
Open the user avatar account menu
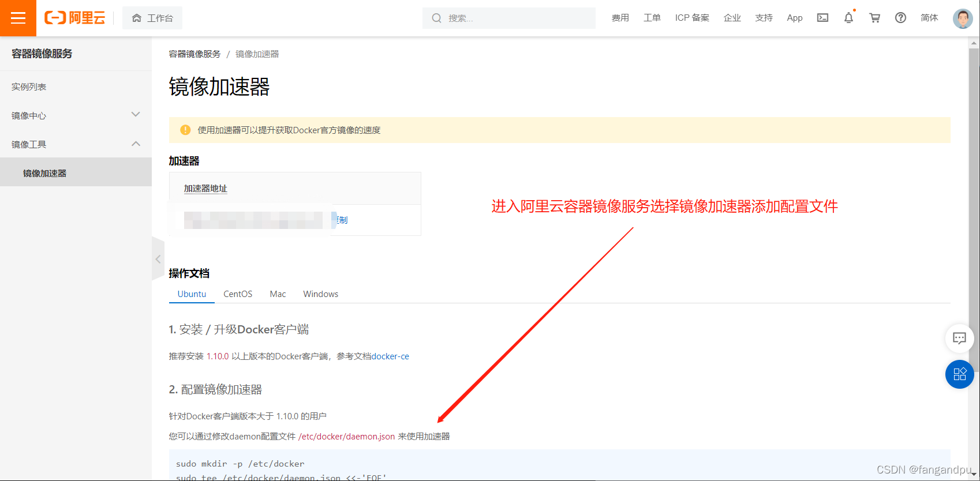(963, 18)
